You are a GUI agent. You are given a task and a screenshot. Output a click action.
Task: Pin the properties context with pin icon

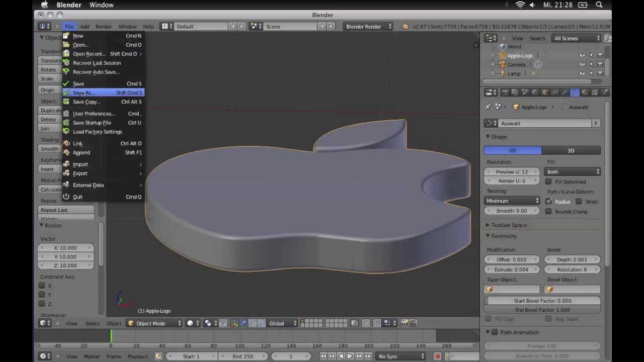pyautogui.click(x=488, y=107)
